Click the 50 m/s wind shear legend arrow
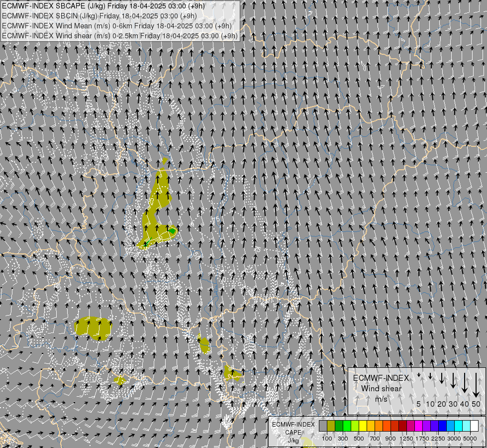487x448 pixels. (x=476, y=385)
